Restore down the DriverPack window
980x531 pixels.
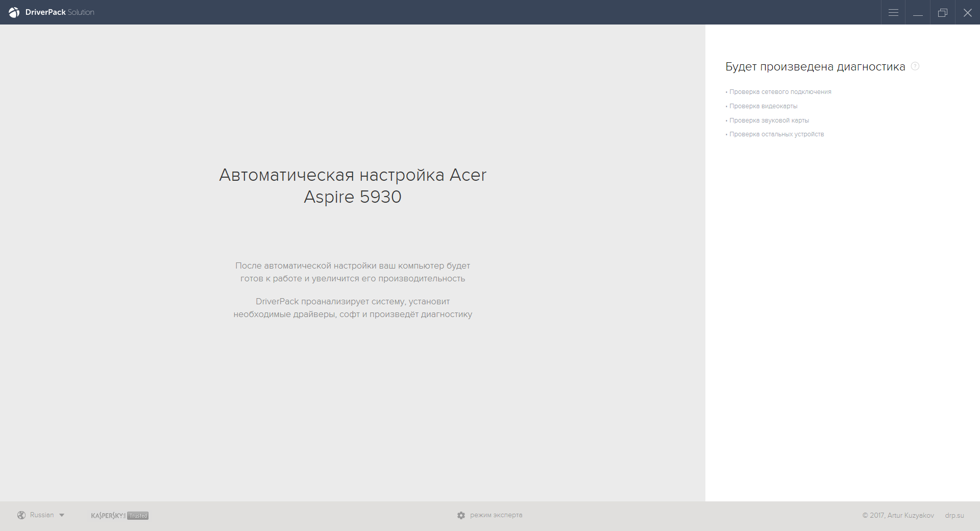tap(943, 12)
